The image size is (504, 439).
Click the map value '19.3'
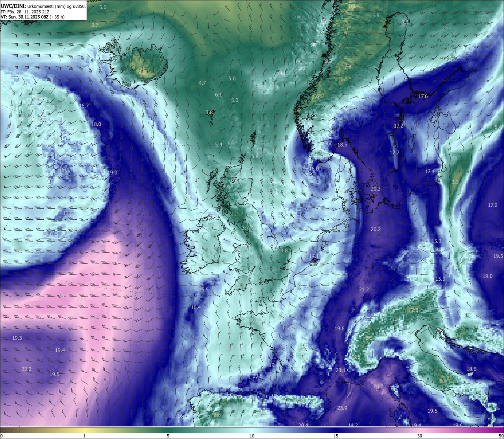[x=17, y=338]
